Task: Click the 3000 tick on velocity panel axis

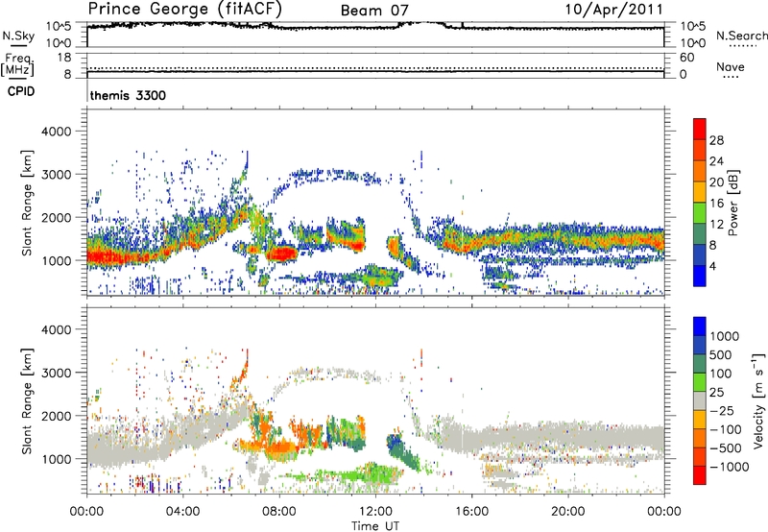Action: (57, 373)
